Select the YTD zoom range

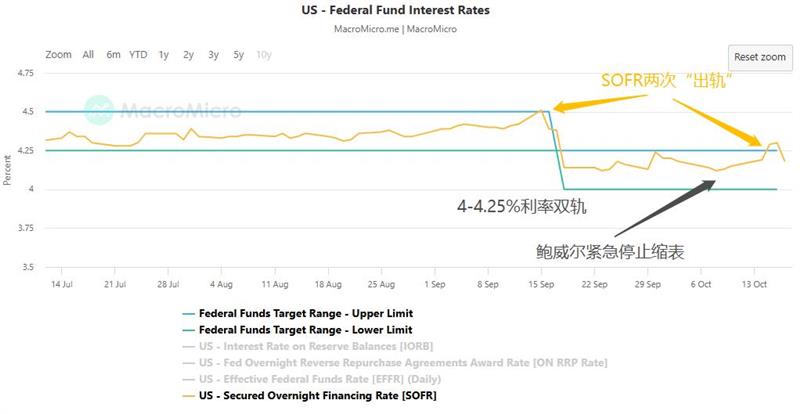coord(138,55)
